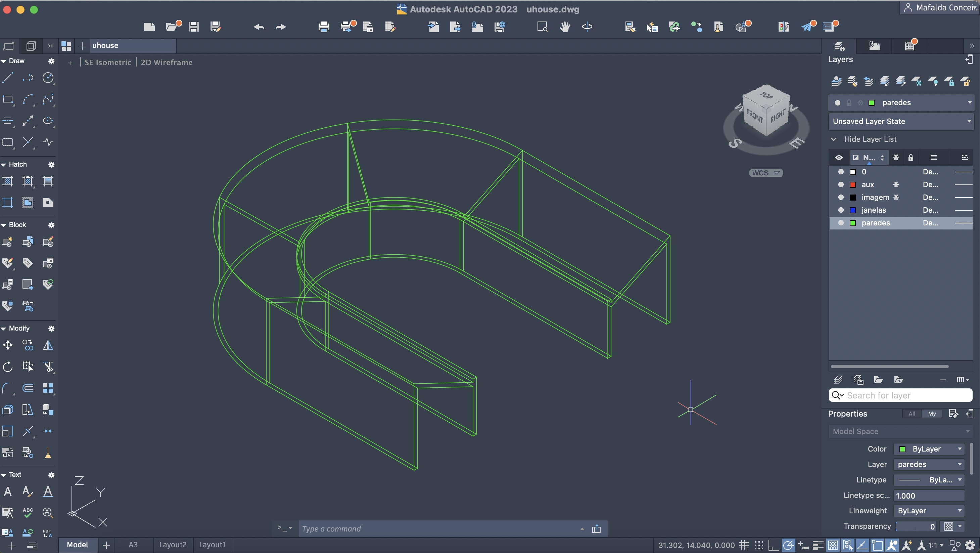Viewport: 980px width, 553px height.
Task: Toggle visibility of janelas layer
Action: pyautogui.click(x=841, y=210)
